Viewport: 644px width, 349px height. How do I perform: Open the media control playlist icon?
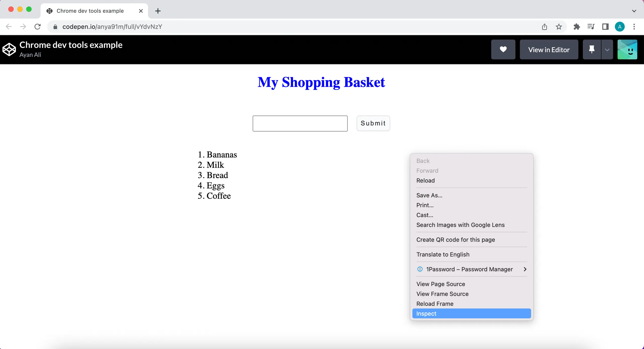(x=591, y=27)
